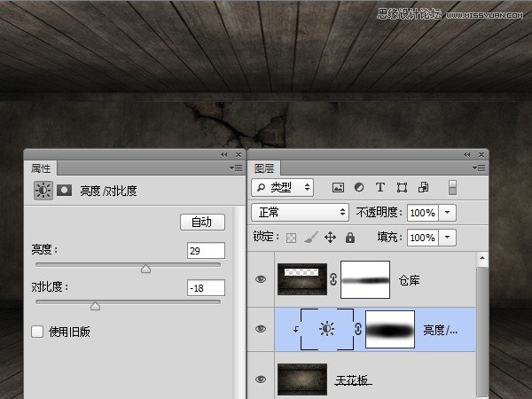Viewport: 532px width, 399px height.
Task: Click the layers panel vertical scrollbar thumb
Action: point(482,332)
